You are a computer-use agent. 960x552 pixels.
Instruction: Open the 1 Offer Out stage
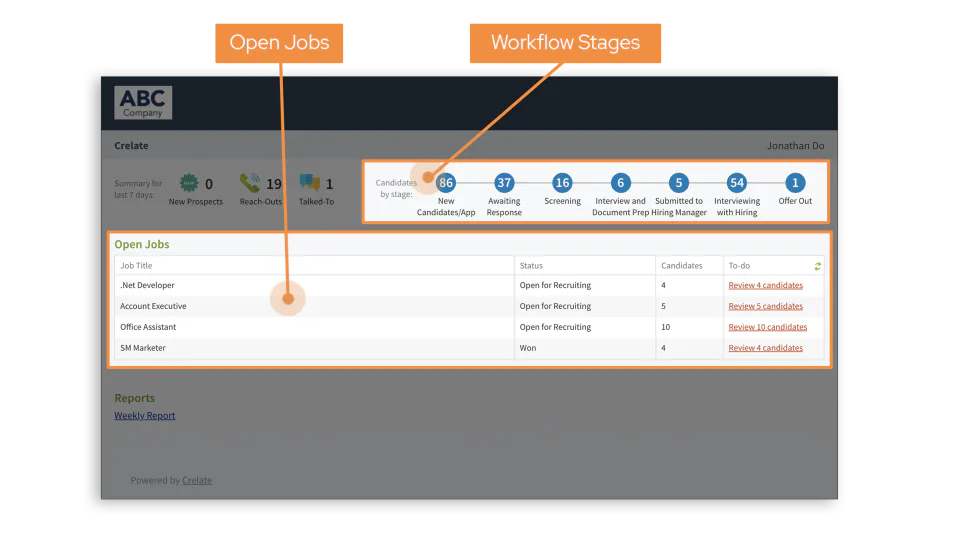tap(795, 182)
